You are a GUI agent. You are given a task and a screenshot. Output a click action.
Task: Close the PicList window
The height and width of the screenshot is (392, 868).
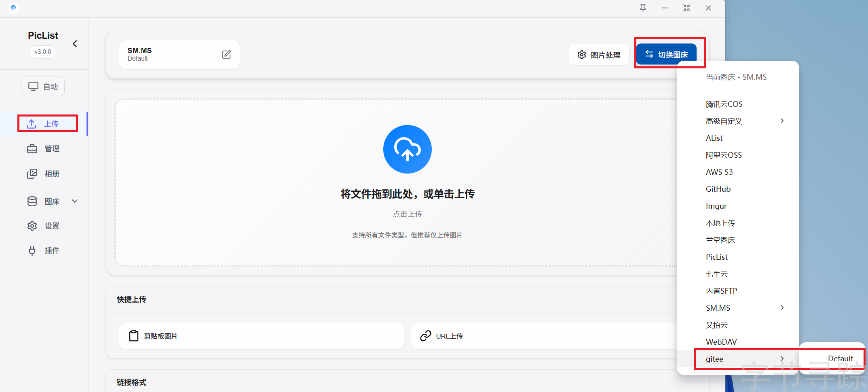coord(708,8)
